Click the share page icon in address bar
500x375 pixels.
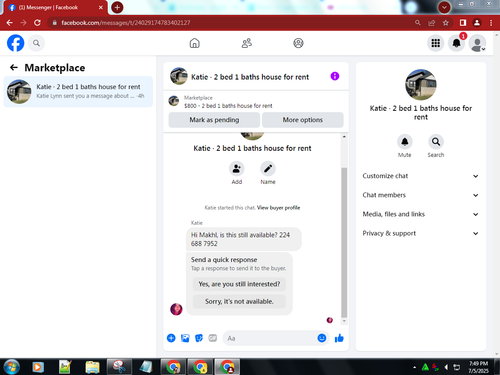pyautogui.click(x=432, y=23)
